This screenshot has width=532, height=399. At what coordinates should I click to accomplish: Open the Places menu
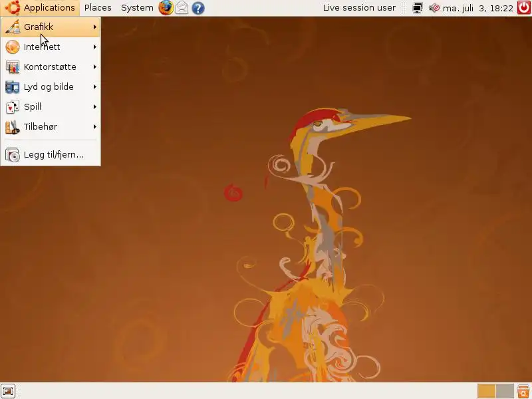pyautogui.click(x=98, y=7)
